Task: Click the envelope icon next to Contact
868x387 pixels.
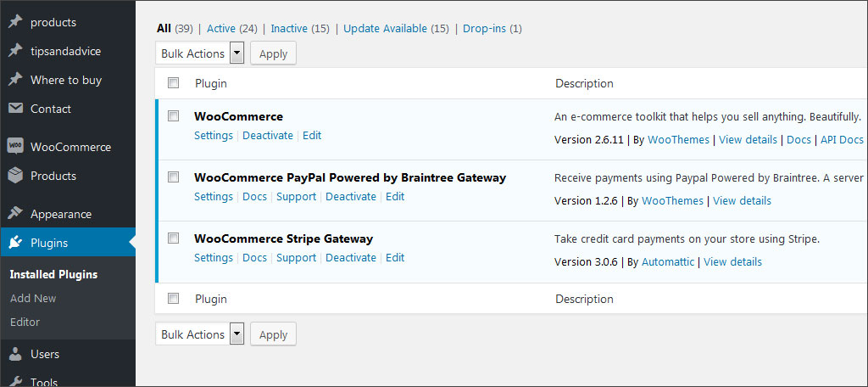Action: coord(14,109)
